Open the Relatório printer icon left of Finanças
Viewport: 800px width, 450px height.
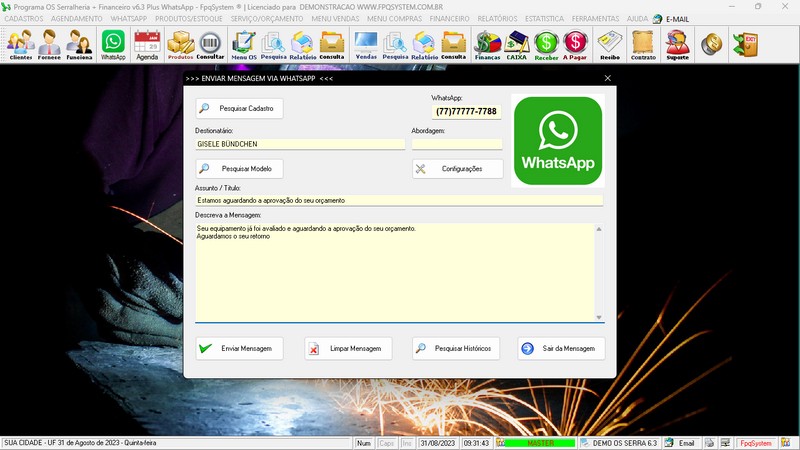(424, 45)
